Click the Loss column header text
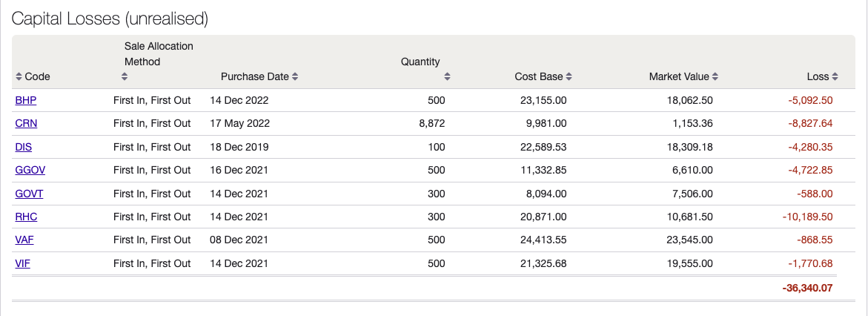The width and height of the screenshot is (868, 316). (818, 76)
